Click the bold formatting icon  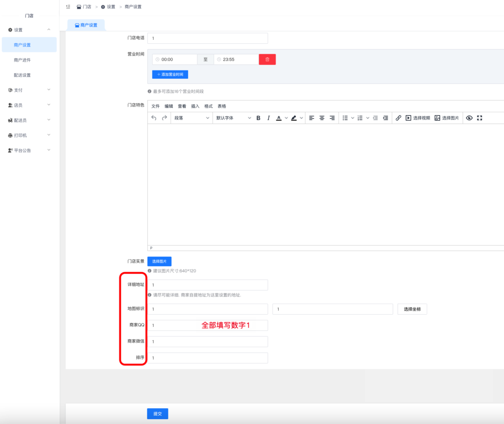258,118
